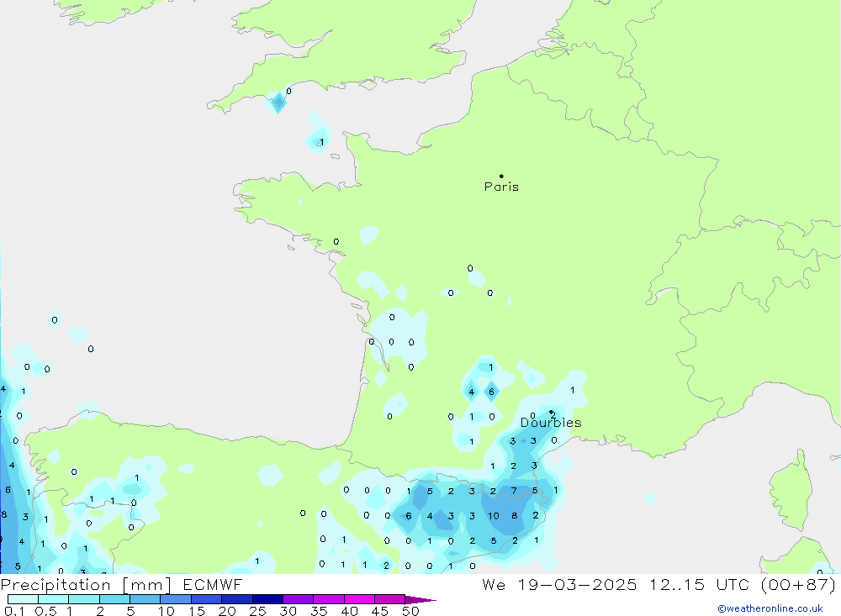Click the '15' legend scale number

tap(197, 611)
